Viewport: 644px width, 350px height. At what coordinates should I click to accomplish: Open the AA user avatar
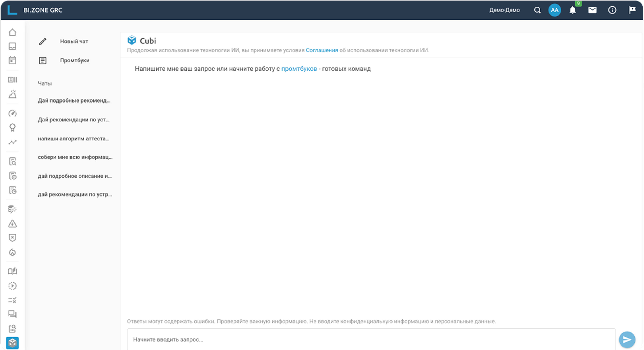555,10
